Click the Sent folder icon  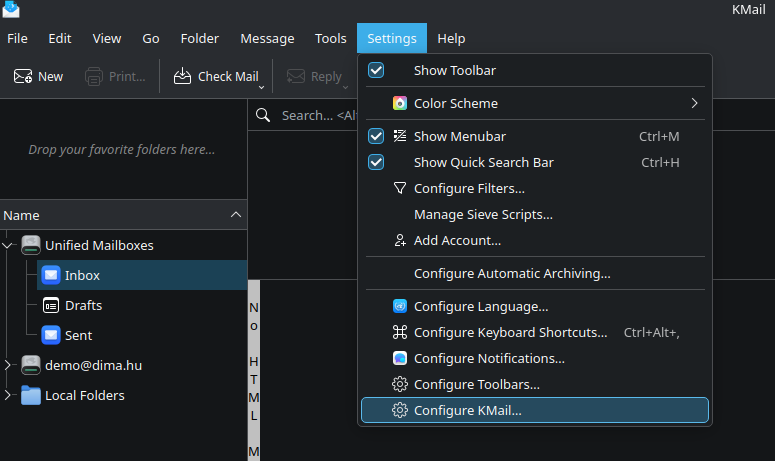pyautogui.click(x=50, y=335)
